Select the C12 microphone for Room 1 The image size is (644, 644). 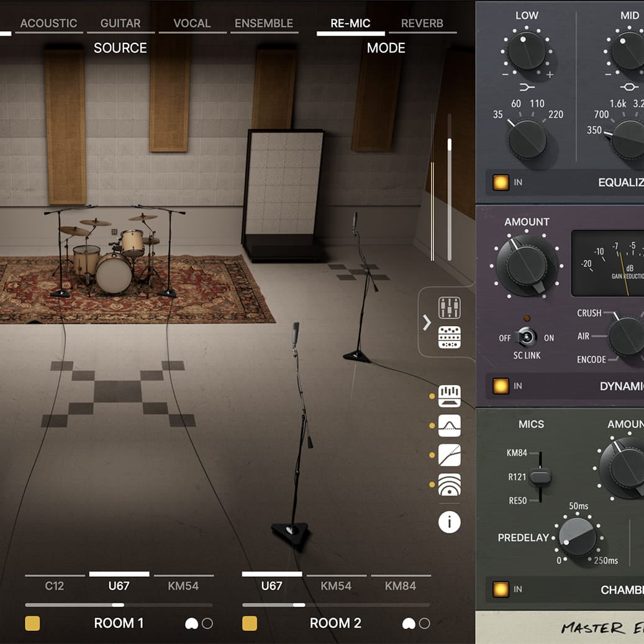[x=54, y=585]
